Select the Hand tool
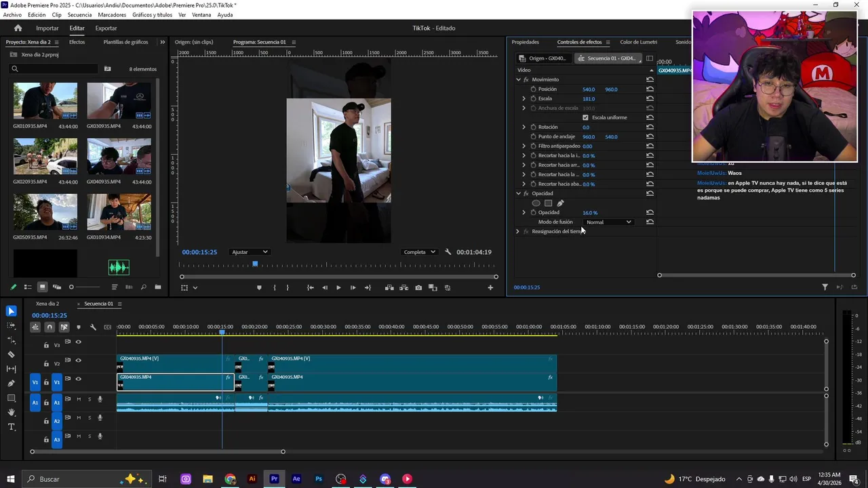 11,412
